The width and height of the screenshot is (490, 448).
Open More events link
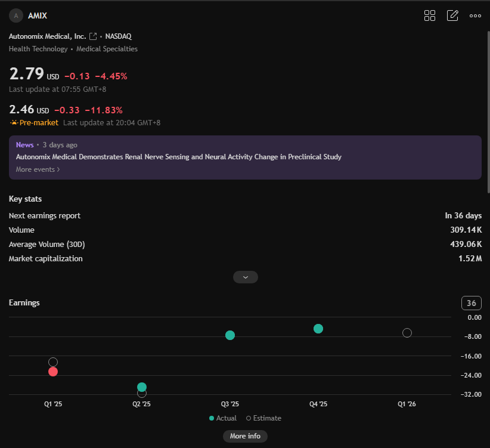[38, 169]
